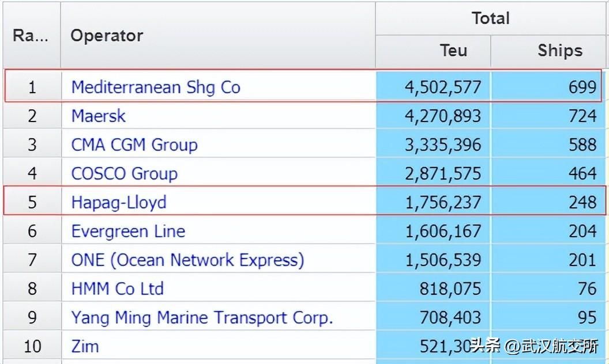The height and width of the screenshot is (364, 609).
Task: Select the TEU value 3,335,396
Action: (x=443, y=145)
